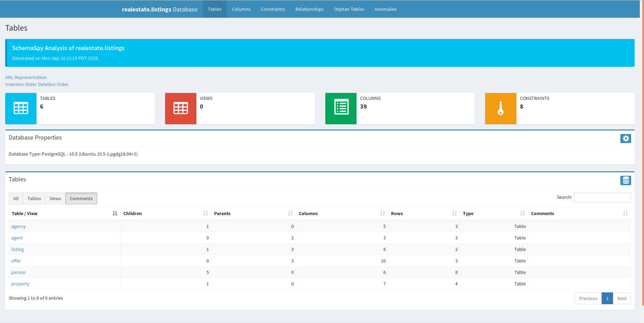Click the Tables count 6
This screenshot has width=644, height=323.
tap(42, 107)
